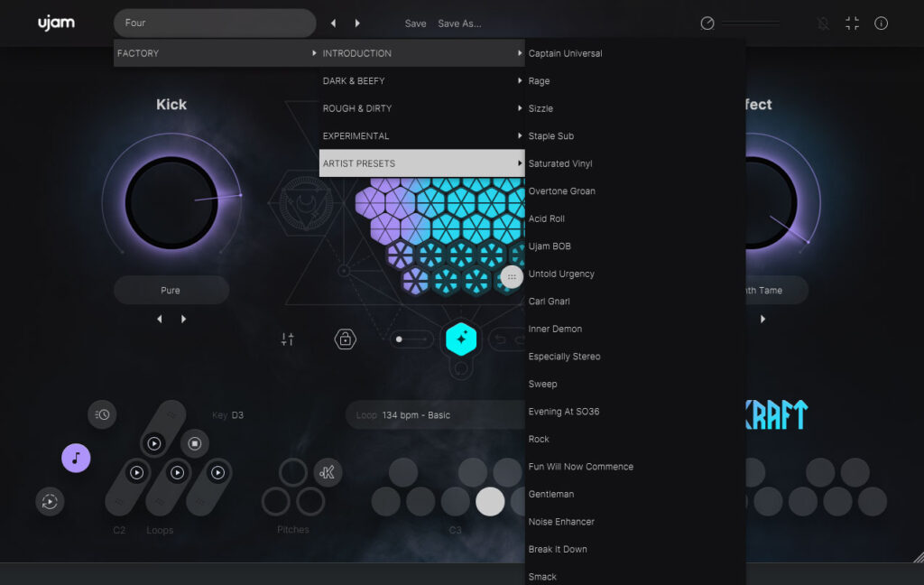924x585 pixels.
Task: Pick the Noise Enhancer preset
Action: 635,522
